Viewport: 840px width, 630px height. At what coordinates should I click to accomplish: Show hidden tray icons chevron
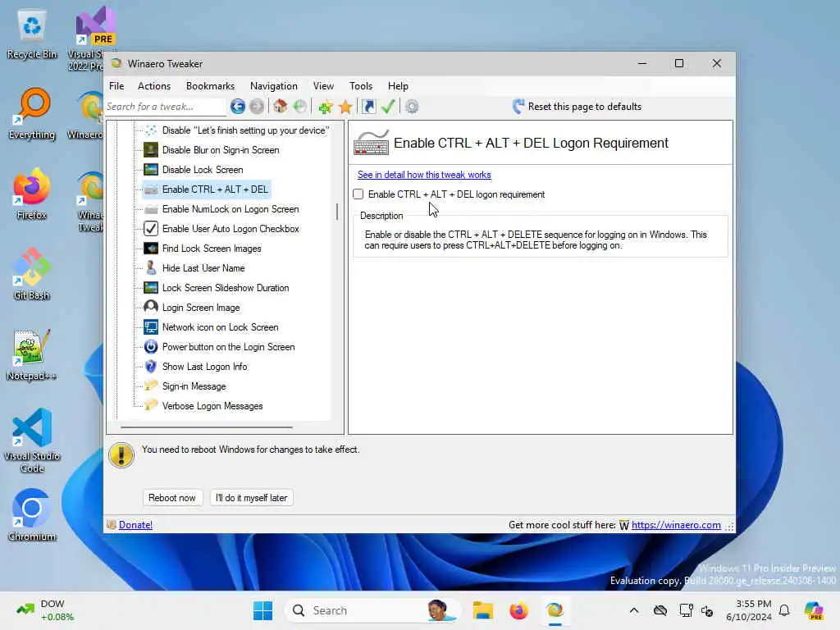634,610
